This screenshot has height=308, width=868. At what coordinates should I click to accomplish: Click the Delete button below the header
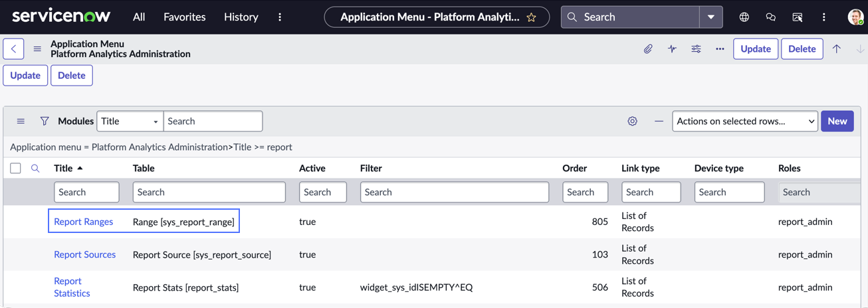click(x=72, y=76)
